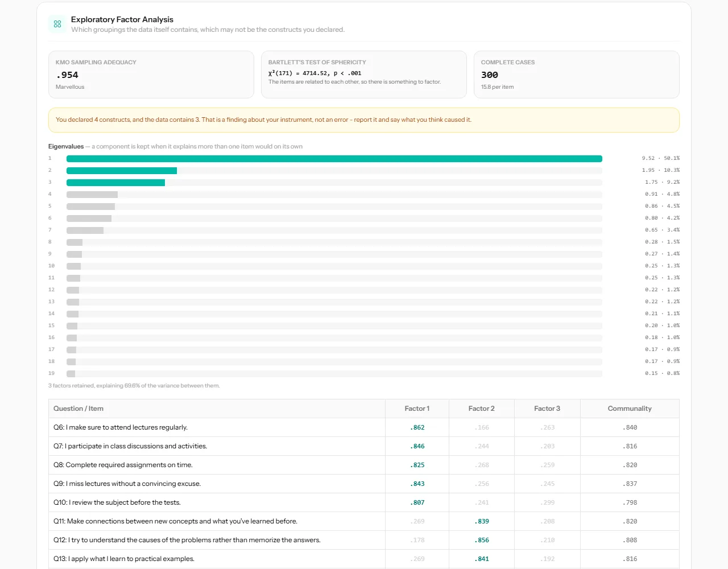Click the eigenvalue bar for component 1
This screenshot has height=569, width=728.
point(334,159)
